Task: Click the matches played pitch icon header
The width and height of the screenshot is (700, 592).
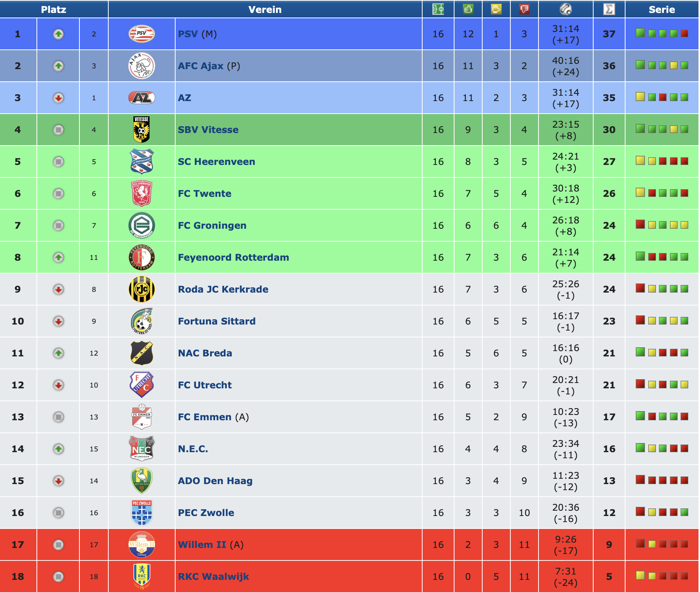Action: click(x=438, y=9)
